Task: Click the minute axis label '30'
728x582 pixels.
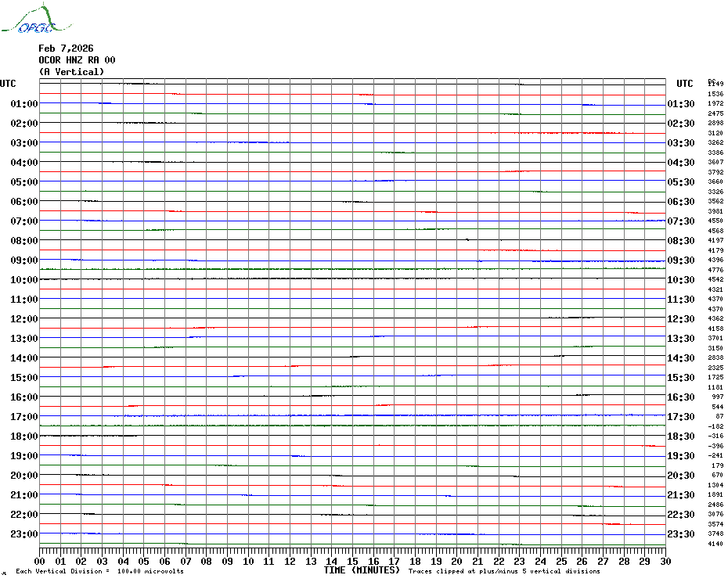Action: [x=665, y=562]
